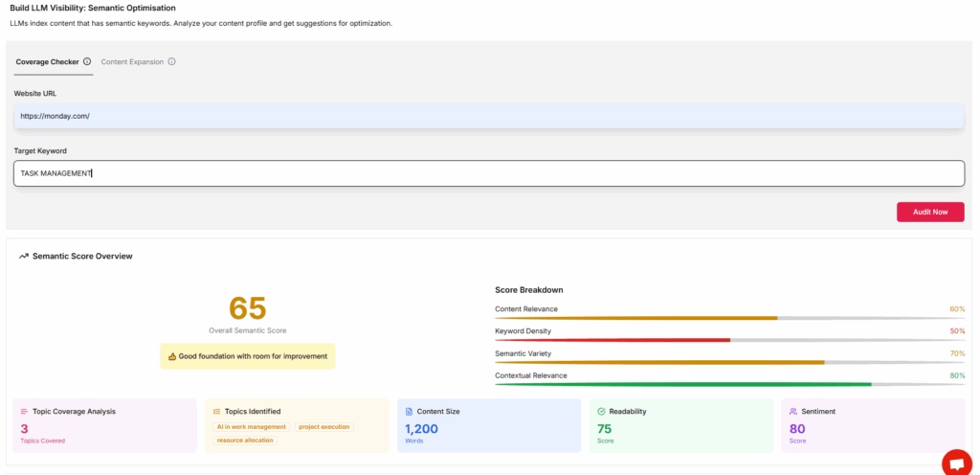Click the Topic Coverage Analysis icon

point(24,411)
